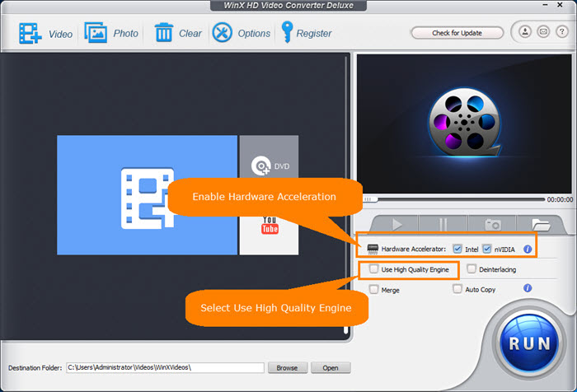The height and width of the screenshot is (392, 577).
Task: Click the movie reel preview image
Action: tap(464, 124)
